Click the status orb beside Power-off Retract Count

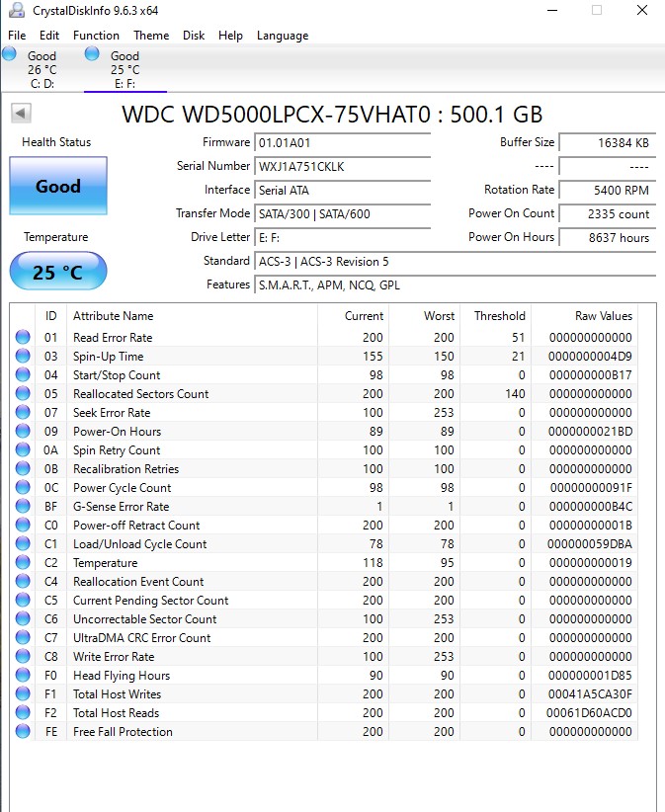[23, 525]
